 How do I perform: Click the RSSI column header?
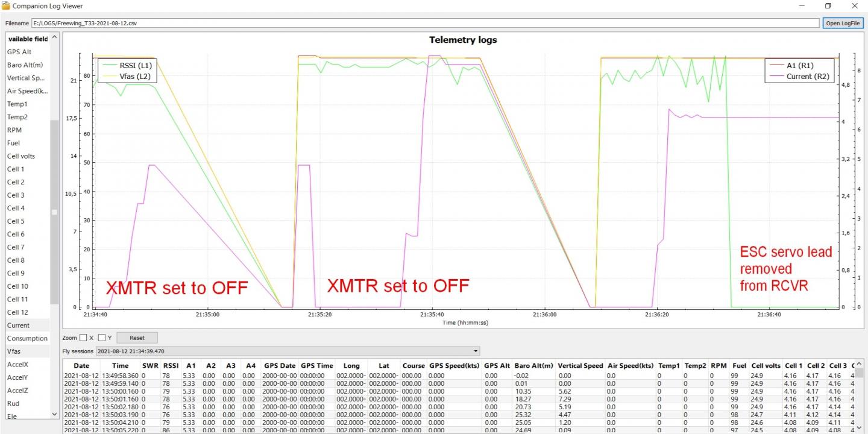(171, 365)
